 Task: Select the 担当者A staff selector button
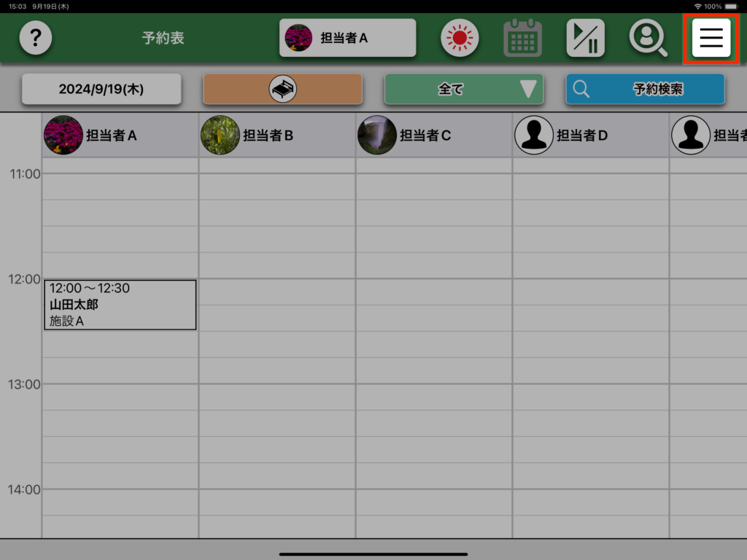[347, 38]
